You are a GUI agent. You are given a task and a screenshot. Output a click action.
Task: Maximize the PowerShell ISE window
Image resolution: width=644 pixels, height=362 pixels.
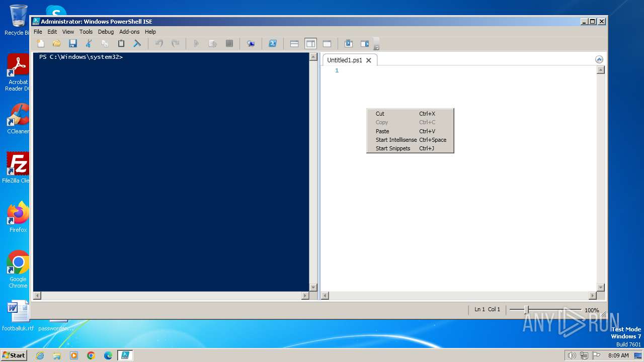click(593, 21)
